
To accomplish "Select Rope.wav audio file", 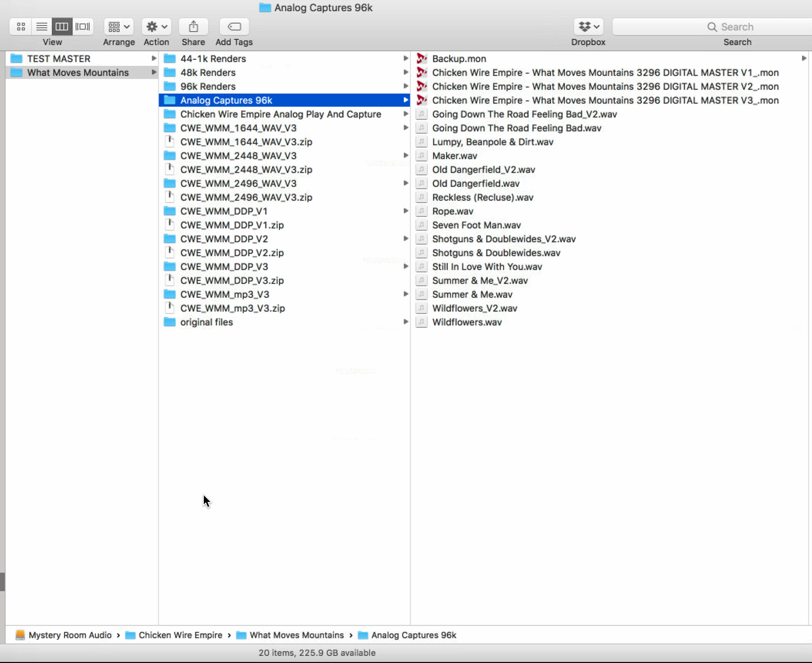I will (x=452, y=211).
